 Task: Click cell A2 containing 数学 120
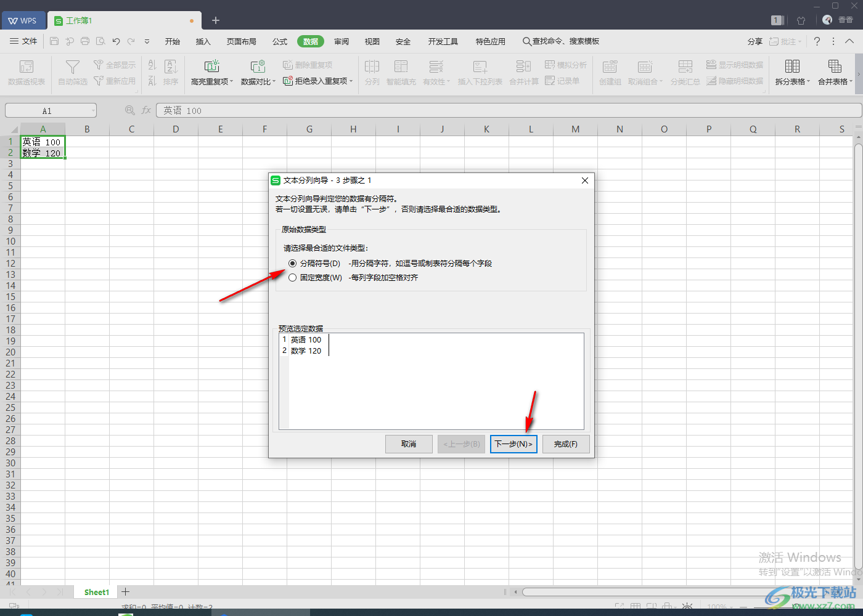coord(43,153)
